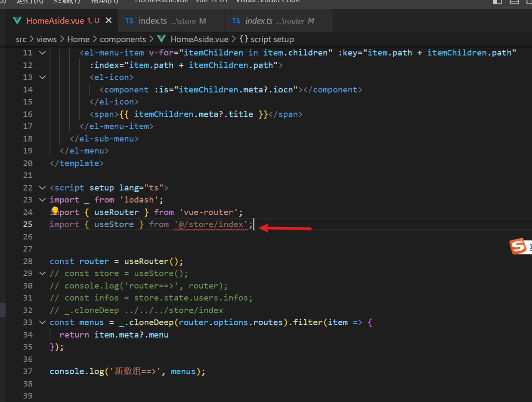
Task: Open the index.ts store tab
Action: pyautogui.click(x=171, y=21)
